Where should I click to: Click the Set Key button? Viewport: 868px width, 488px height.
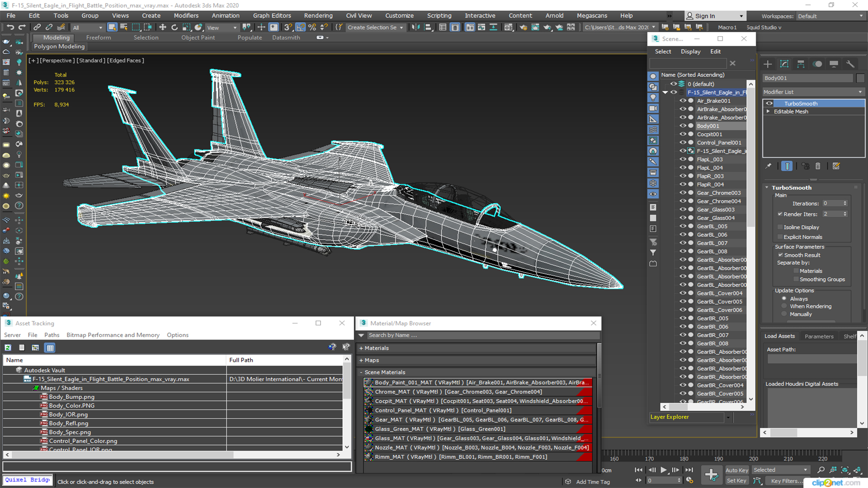point(736,481)
